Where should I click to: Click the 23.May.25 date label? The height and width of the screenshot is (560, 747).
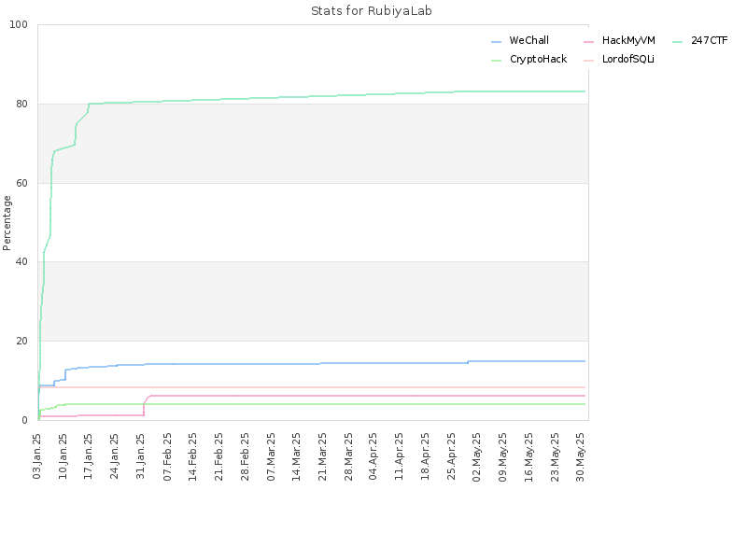(555, 457)
